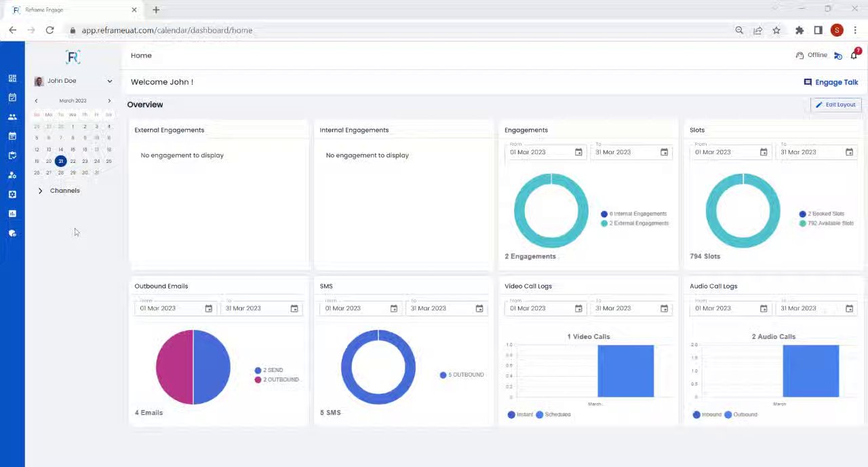Screen dimensions: 868x467
Task: Toggle the Scheduled legend in Video Call Logs
Action: (553, 415)
